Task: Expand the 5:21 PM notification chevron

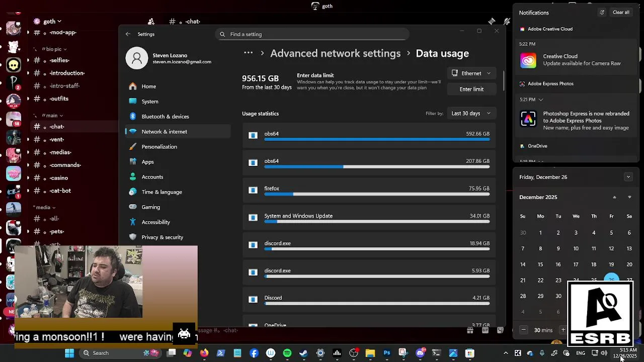Action: (x=541, y=100)
